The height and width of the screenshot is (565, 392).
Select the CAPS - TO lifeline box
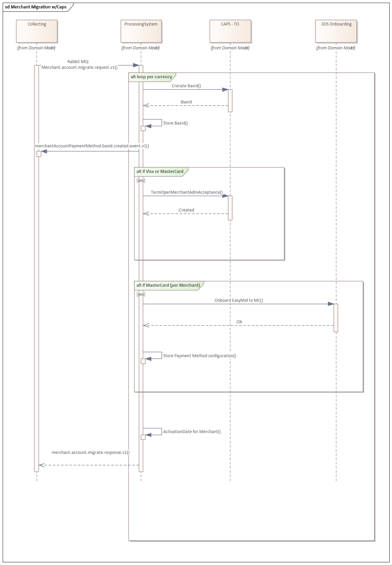[x=230, y=31]
